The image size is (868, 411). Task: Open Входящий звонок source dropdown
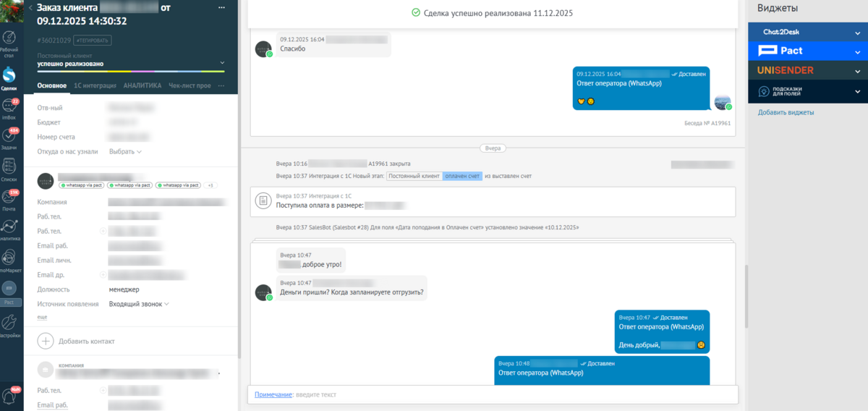[x=139, y=304]
